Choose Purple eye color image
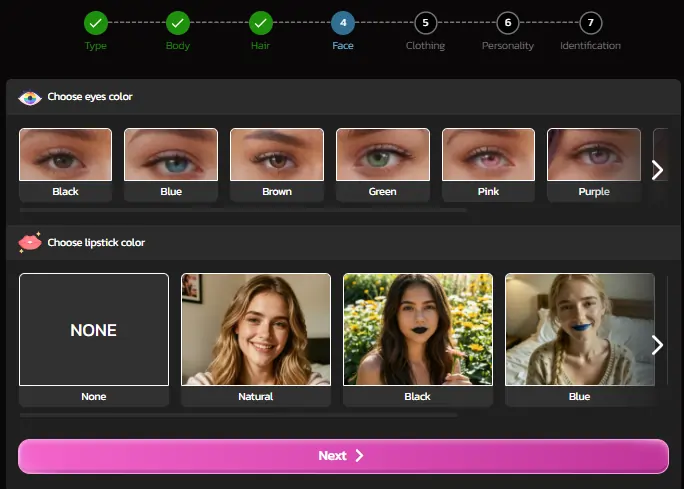684x489 pixels. (594, 154)
